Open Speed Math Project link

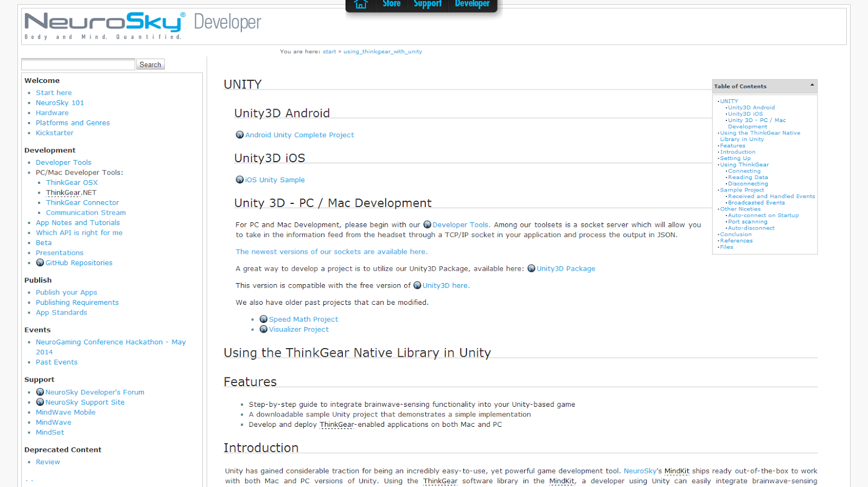coord(303,319)
